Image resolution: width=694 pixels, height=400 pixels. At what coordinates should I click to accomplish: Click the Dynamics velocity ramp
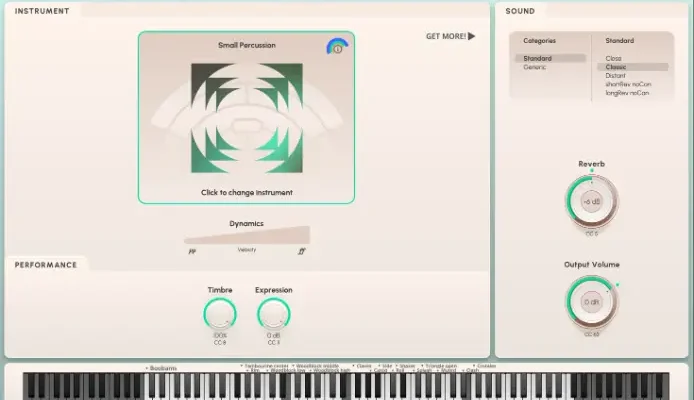click(247, 236)
